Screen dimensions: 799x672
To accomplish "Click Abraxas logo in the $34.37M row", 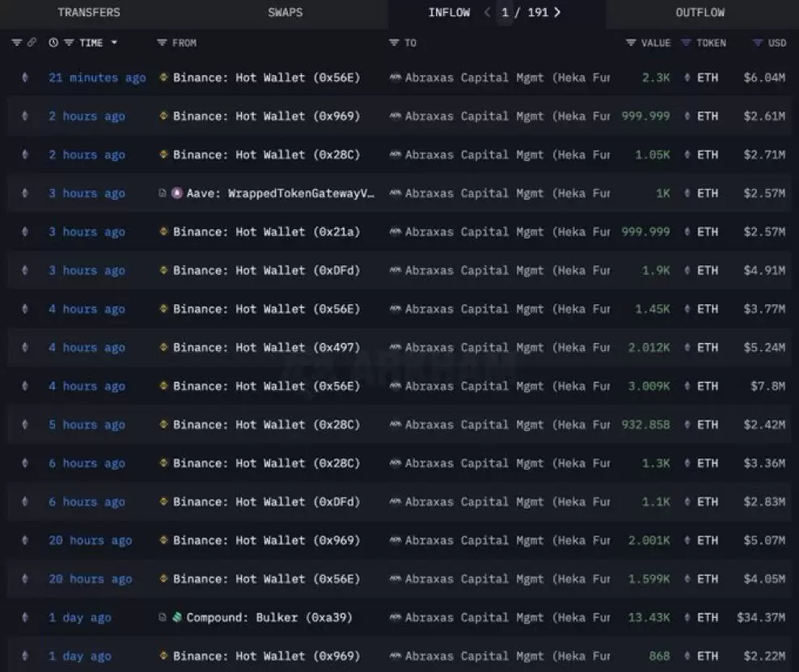I will 395,618.
